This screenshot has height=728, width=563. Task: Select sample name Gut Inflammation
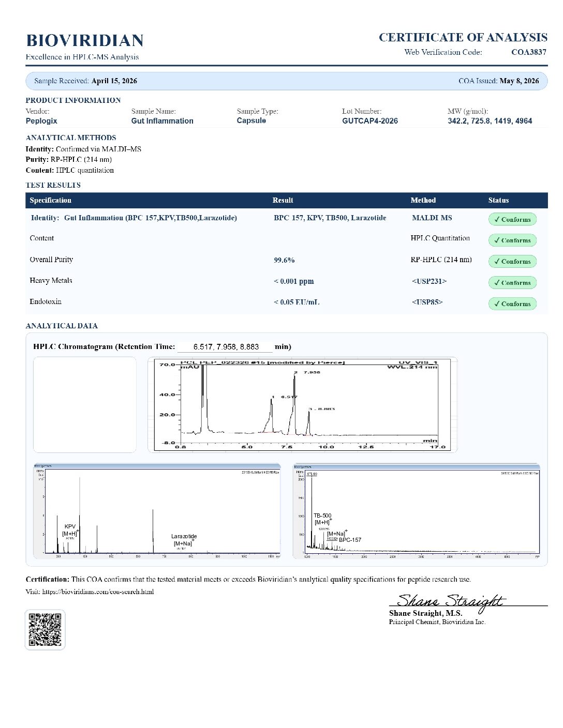pos(162,120)
